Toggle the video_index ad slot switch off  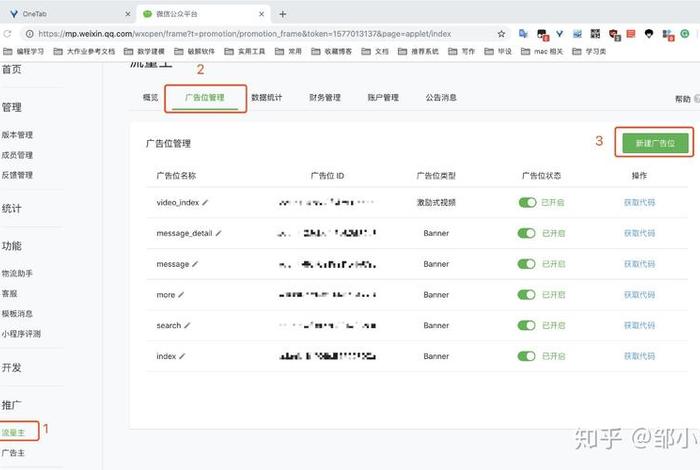[x=527, y=203]
